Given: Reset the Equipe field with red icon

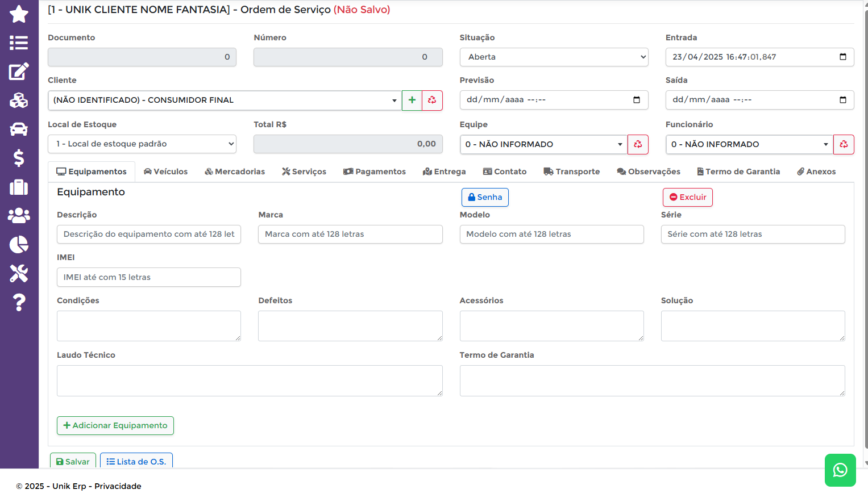Looking at the screenshot, I should coord(638,145).
